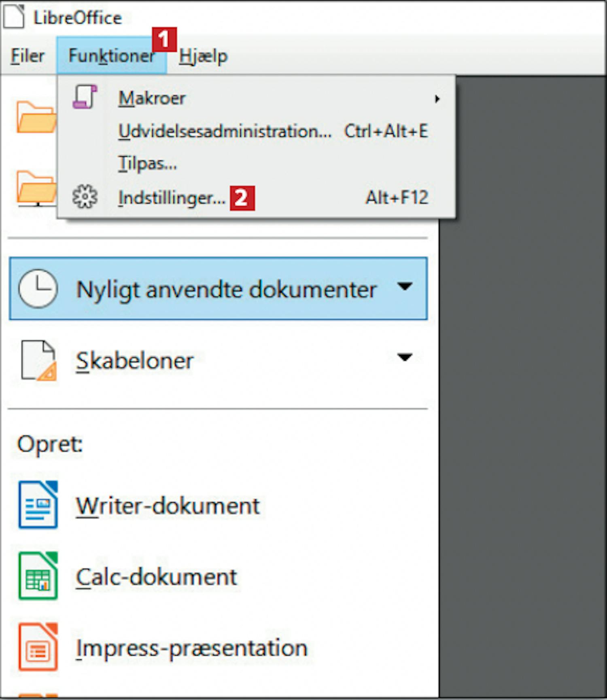The height and width of the screenshot is (700, 607).
Task: Click the gear icon beside Indstillinger
Action: point(85,197)
